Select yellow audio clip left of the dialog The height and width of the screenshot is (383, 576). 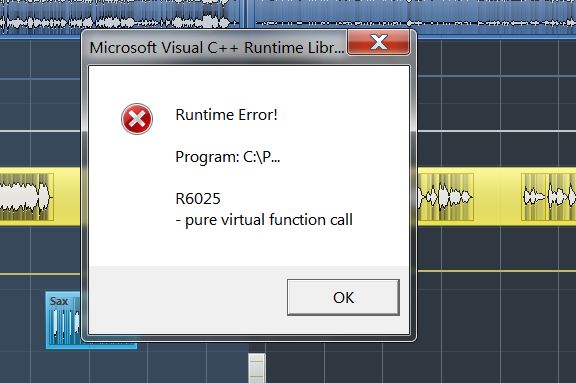[26, 197]
